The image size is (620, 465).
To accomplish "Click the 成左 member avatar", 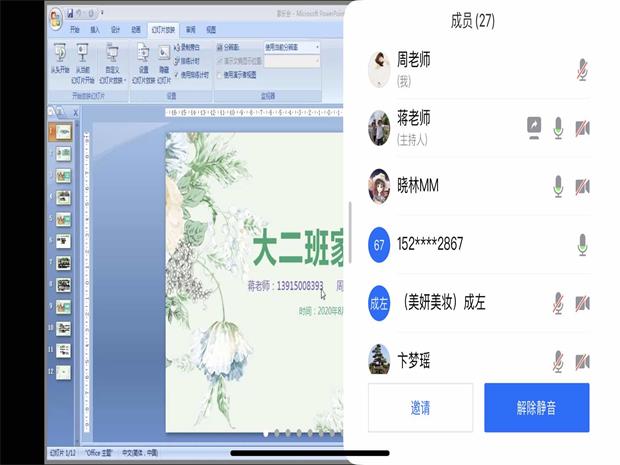I will pos(379,303).
